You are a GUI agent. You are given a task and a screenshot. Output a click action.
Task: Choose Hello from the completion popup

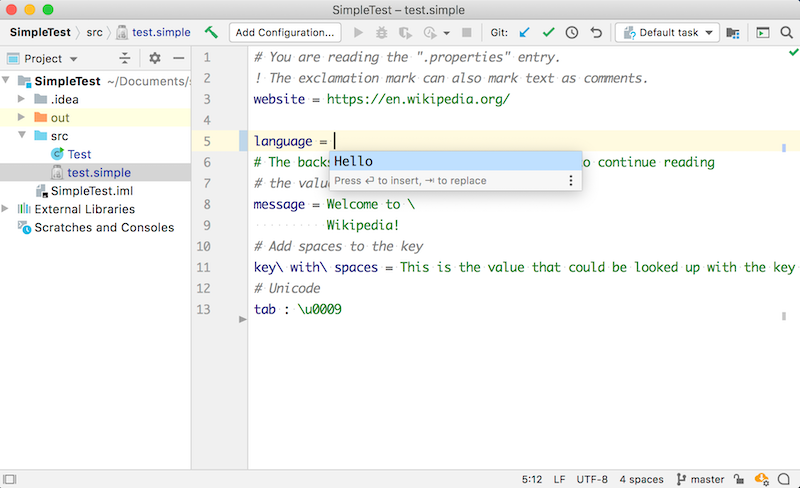353,162
